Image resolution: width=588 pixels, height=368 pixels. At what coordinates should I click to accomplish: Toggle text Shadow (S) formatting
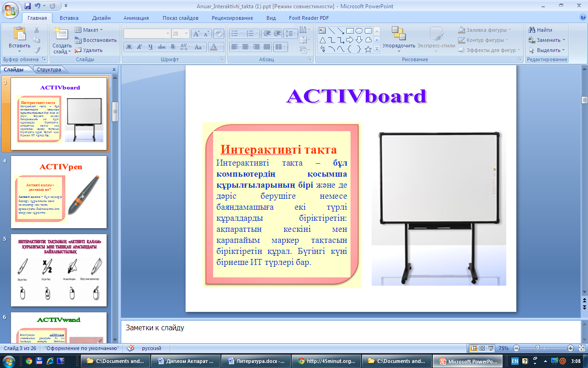173,47
